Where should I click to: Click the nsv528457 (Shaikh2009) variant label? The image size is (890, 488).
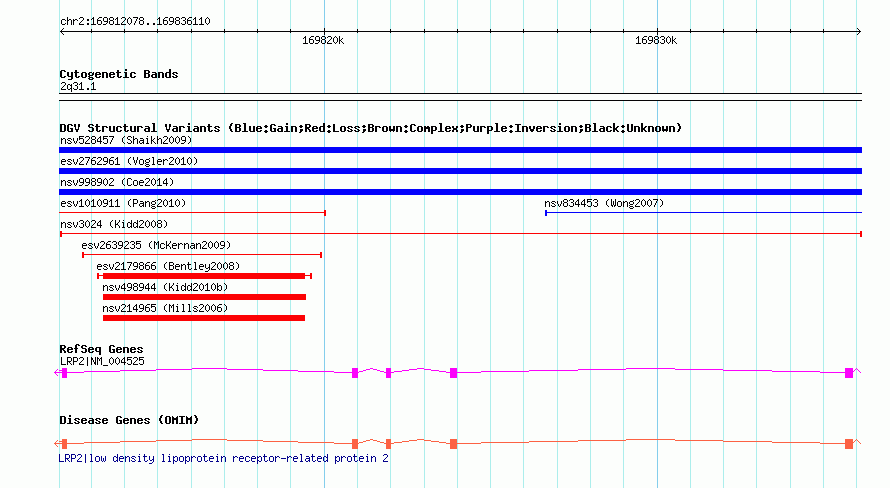tap(126, 140)
